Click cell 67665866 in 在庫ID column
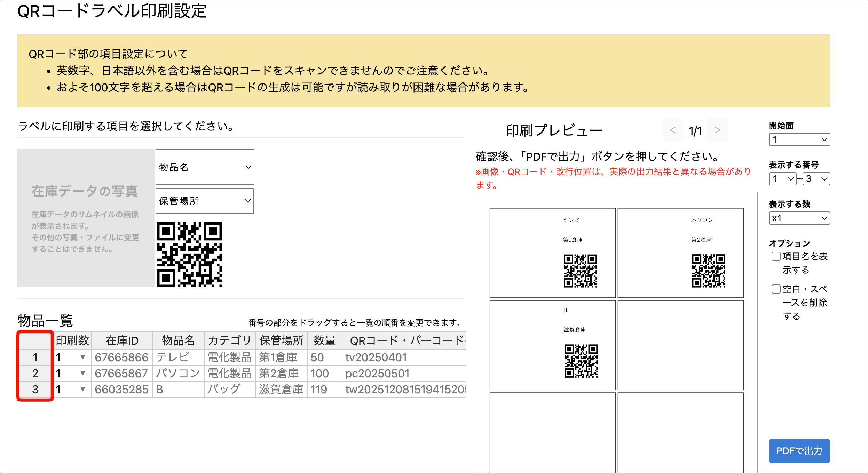868x473 pixels. pos(122,357)
